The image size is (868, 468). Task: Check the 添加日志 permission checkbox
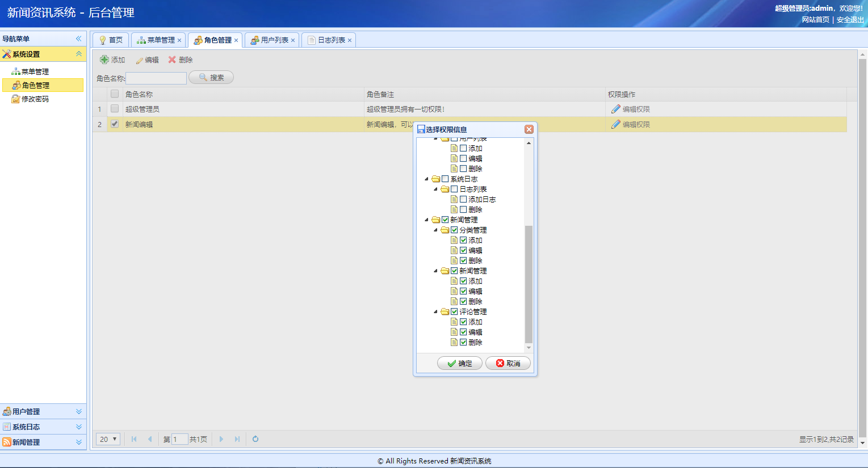tap(463, 199)
